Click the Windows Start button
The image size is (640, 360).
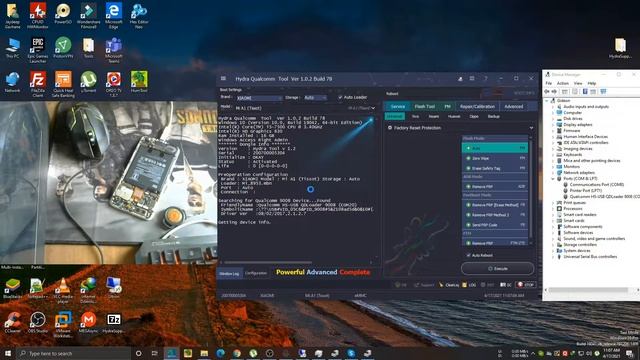pyautogui.click(x=8, y=353)
